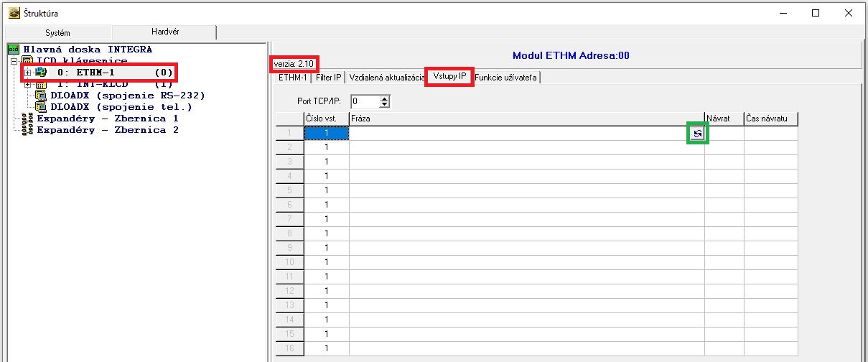Screen dimensions: 868x362
Task: Click the ETHM-1 module icon in tree
Action: (40, 73)
